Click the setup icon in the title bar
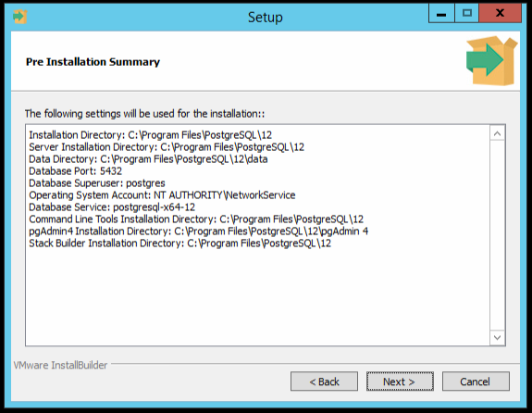The width and height of the screenshot is (532, 413). [19, 17]
